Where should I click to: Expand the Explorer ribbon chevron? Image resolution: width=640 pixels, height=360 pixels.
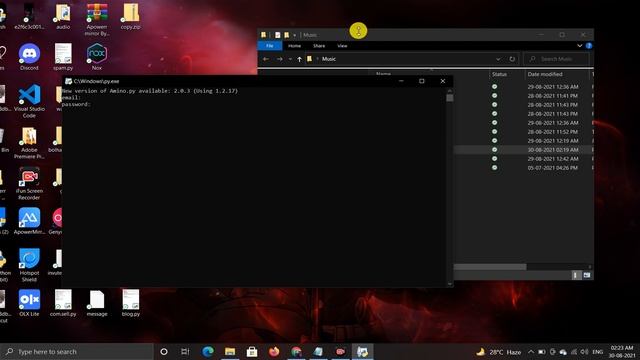click(580, 46)
